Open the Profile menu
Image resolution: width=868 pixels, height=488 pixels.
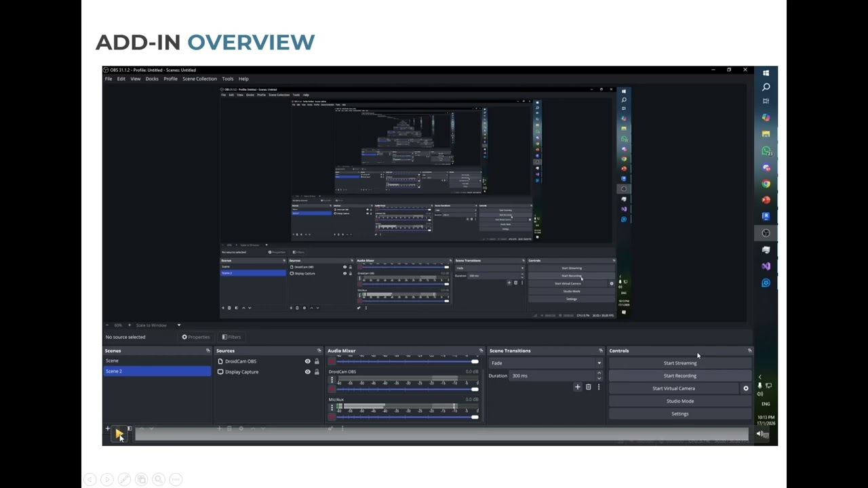coord(170,79)
